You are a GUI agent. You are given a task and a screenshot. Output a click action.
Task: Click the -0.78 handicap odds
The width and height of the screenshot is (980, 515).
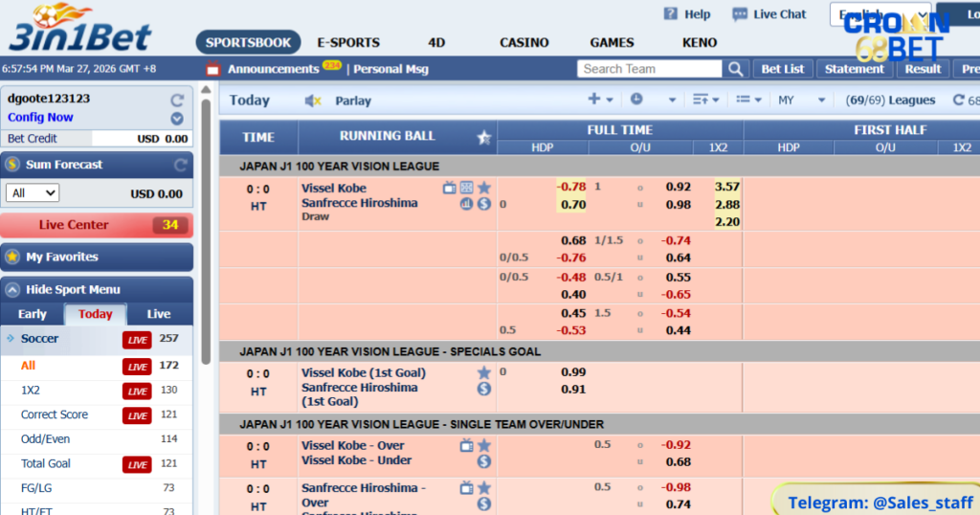click(x=571, y=187)
